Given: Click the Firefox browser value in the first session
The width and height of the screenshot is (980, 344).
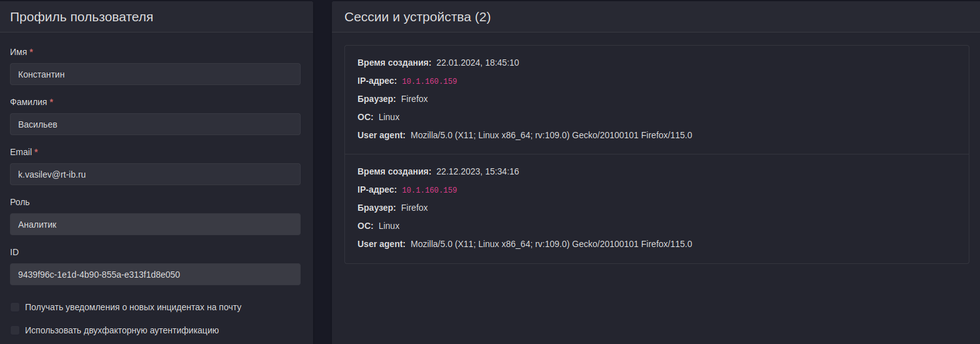Looking at the screenshot, I should click(x=414, y=99).
